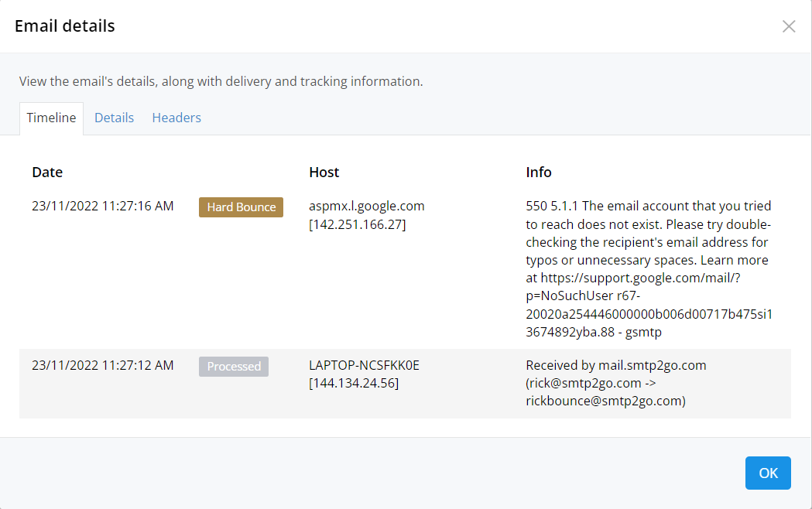Click the OK button

[x=768, y=473]
